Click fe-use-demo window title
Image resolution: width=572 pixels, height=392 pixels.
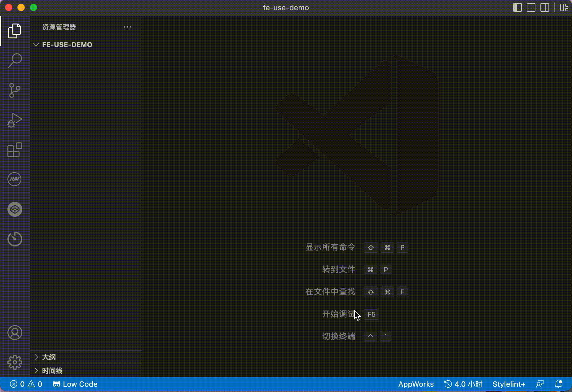coord(286,8)
